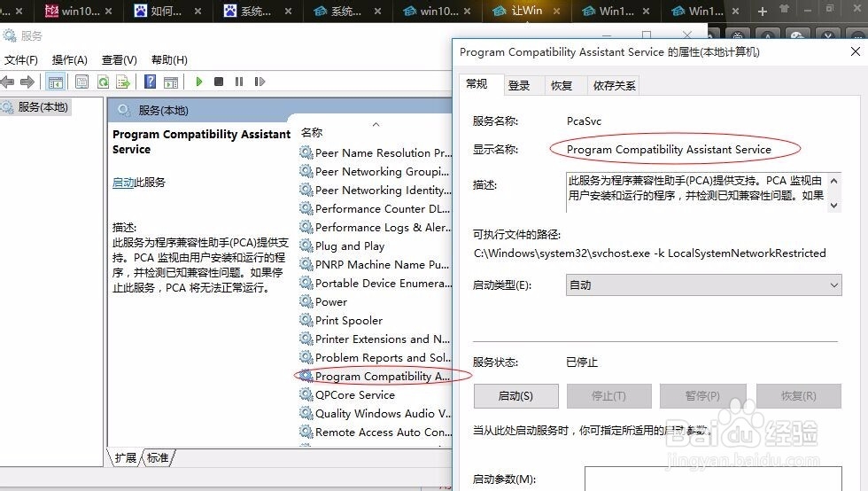Click the display name text field
Screen dimensions: 868x491
[x=669, y=149]
